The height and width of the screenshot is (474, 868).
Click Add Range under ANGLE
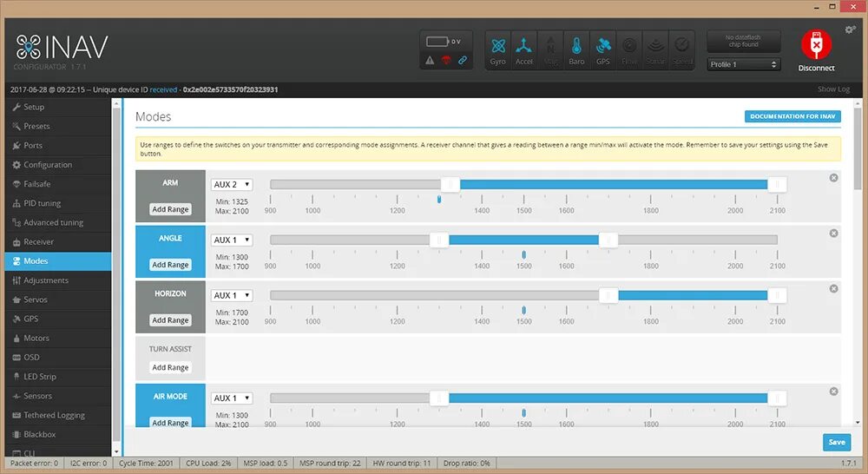170,265
